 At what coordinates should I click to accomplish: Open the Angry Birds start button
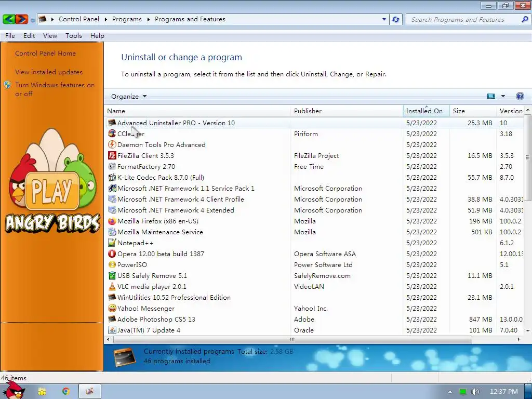click(x=13, y=391)
